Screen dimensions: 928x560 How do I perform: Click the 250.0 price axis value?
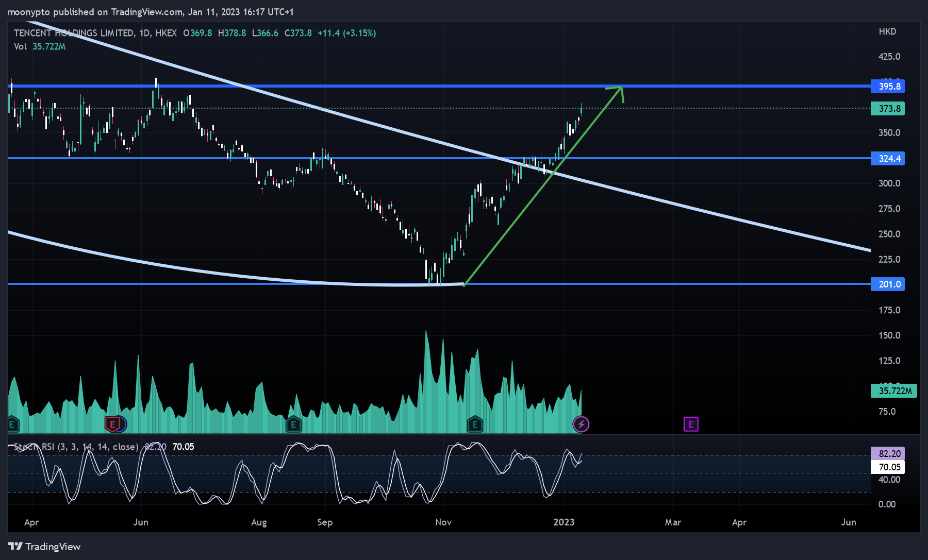coord(889,234)
